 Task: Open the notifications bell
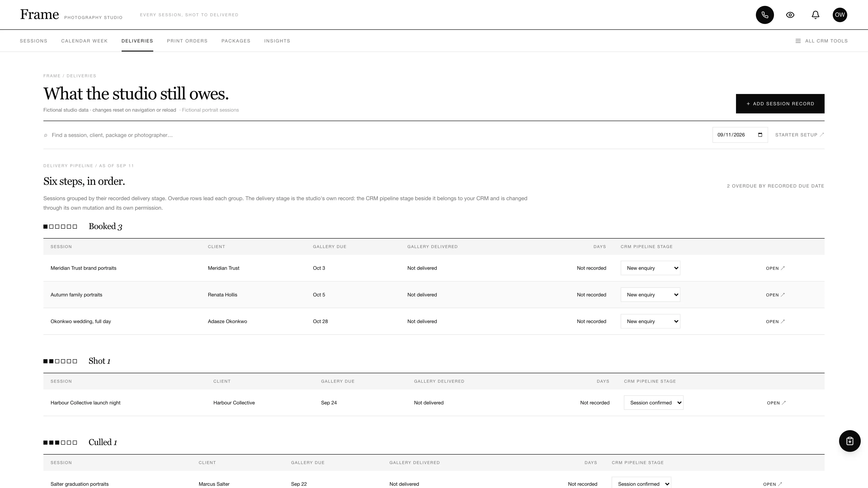[815, 15]
